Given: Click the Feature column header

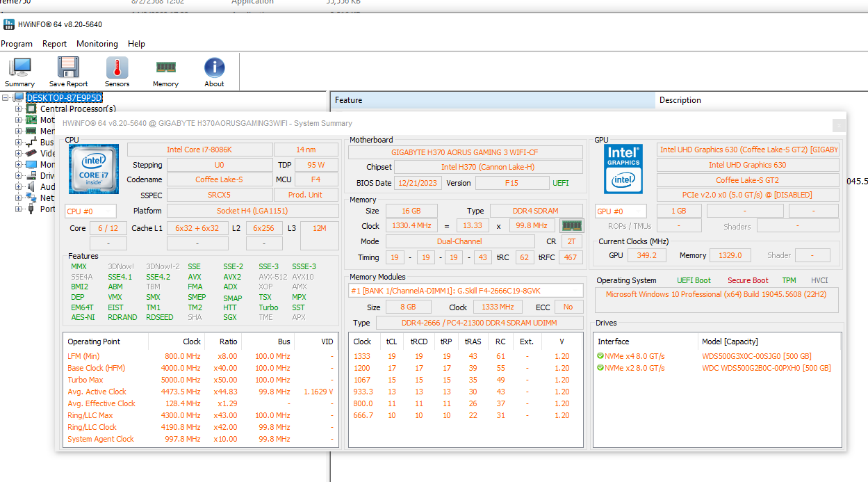Looking at the screenshot, I should coord(492,100).
